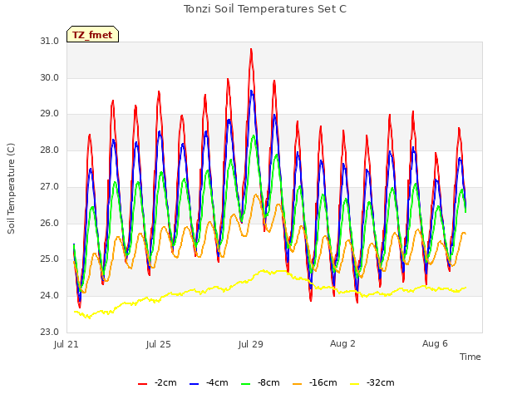Click the orange -16cm legend swatch
The image size is (532, 399).
pos(298,384)
